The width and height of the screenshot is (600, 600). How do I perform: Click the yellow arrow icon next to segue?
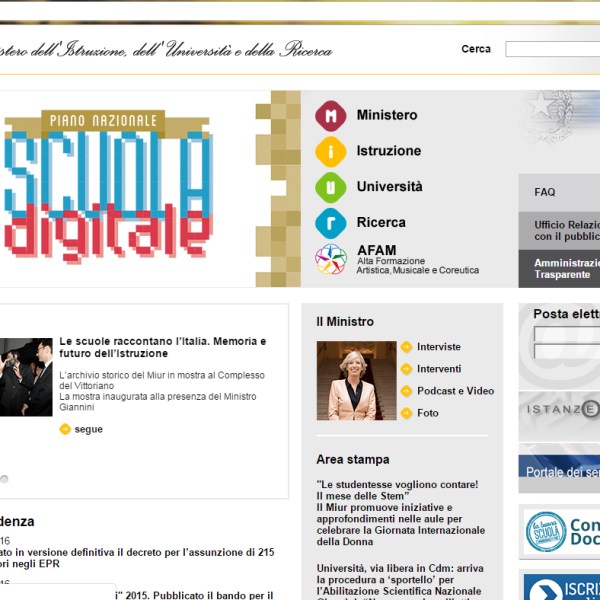(65, 429)
